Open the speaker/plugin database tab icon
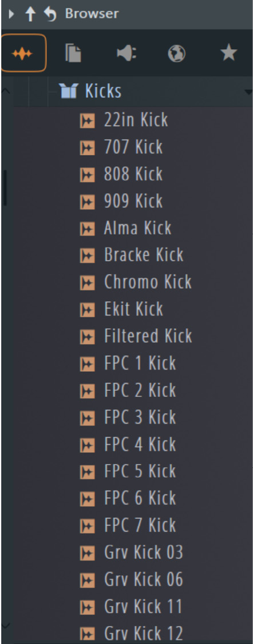This screenshot has width=253, height=644. pyautogui.click(x=126, y=53)
